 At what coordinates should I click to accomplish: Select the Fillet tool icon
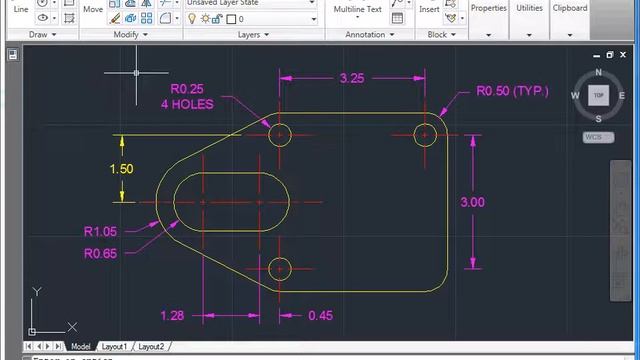click(165, 18)
